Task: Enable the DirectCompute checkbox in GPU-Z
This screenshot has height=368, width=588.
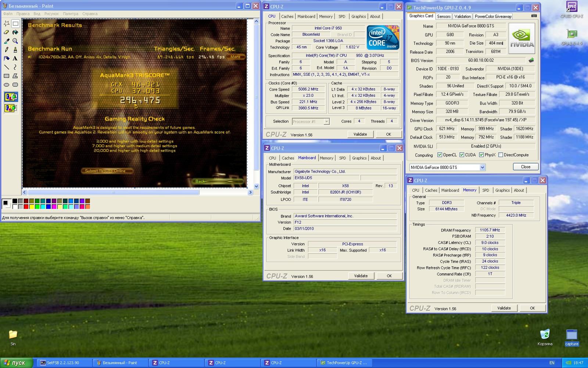Action: click(x=501, y=155)
